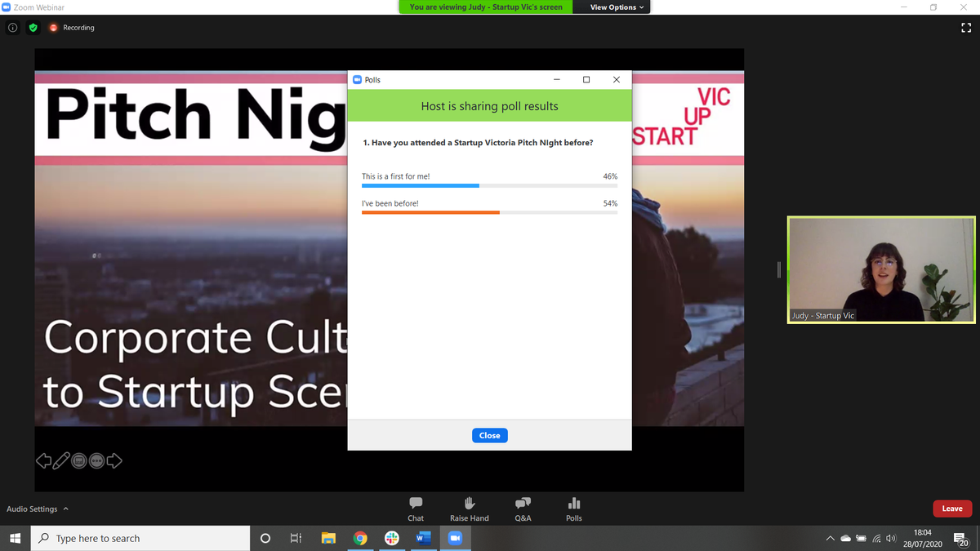Viewport: 980px width, 551px height.
Task: Click the 'I've been before!' result bar
Action: (489, 212)
